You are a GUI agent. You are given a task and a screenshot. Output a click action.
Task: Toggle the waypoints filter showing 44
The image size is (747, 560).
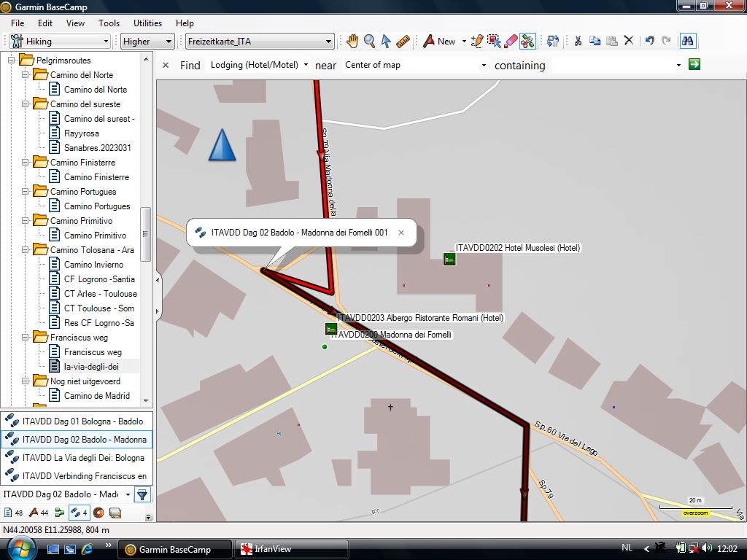(39, 513)
